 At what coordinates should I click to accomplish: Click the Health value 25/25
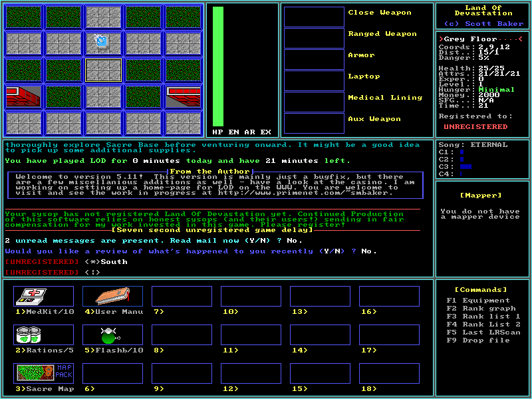pos(491,68)
